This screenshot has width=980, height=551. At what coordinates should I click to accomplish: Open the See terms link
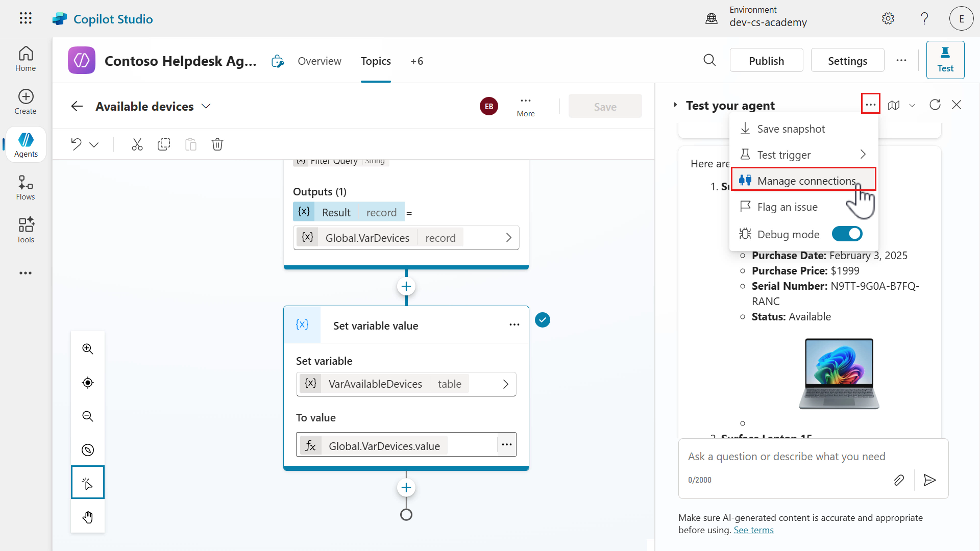753,530
